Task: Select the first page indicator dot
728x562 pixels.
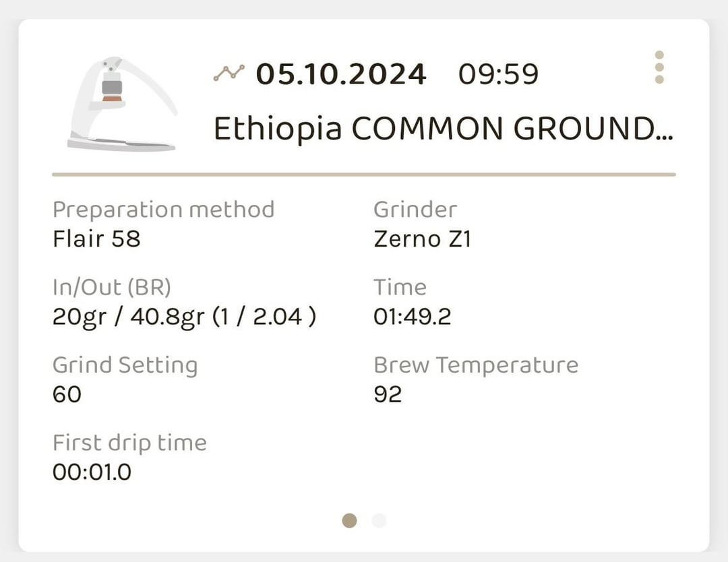Action: click(x=349, y=520)
